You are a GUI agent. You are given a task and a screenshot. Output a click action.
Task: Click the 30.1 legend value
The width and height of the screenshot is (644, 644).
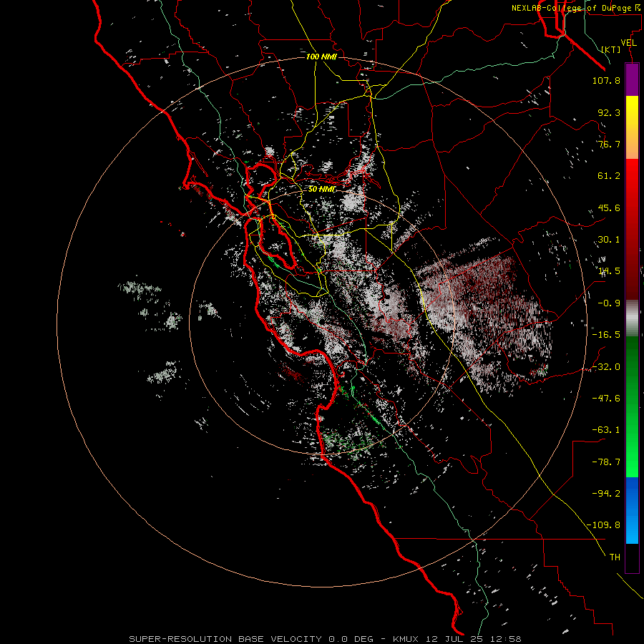coord(609,240)
